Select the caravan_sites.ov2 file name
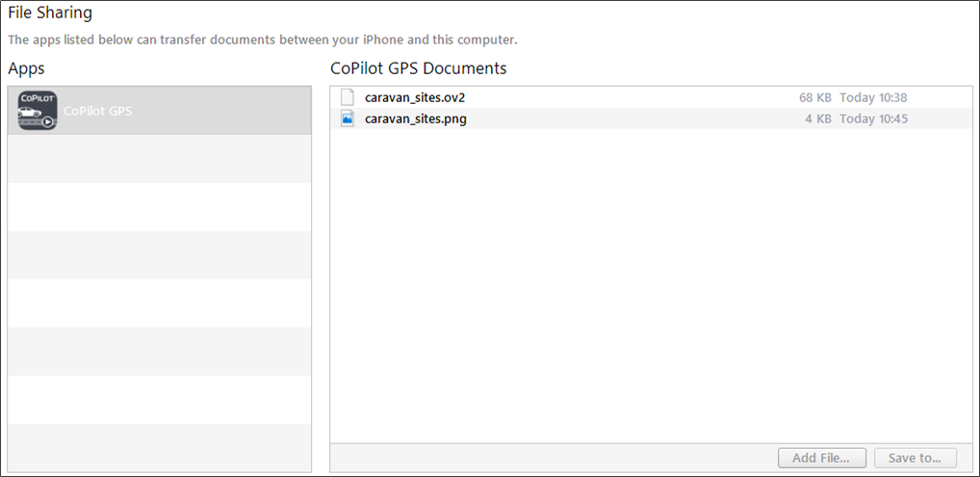This screenshot has width=980, height=477. click(x=415, y=97)
